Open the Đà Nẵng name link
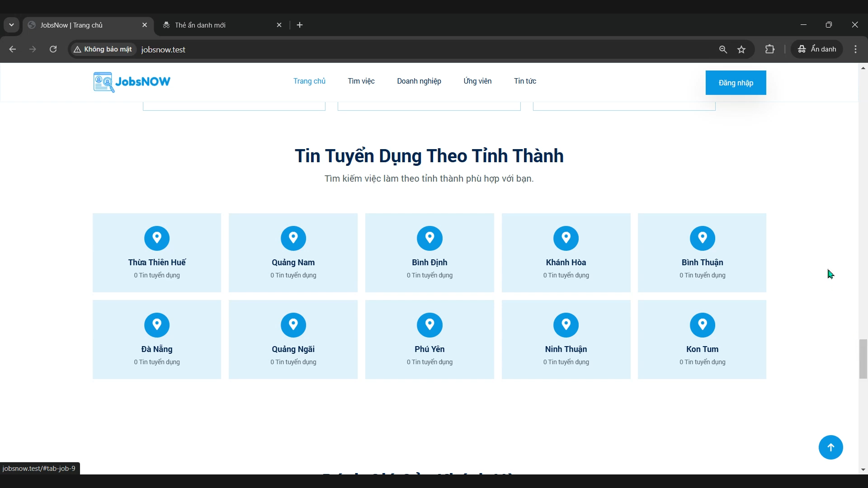Screen dimensions: 868x488 coord(157,349)
